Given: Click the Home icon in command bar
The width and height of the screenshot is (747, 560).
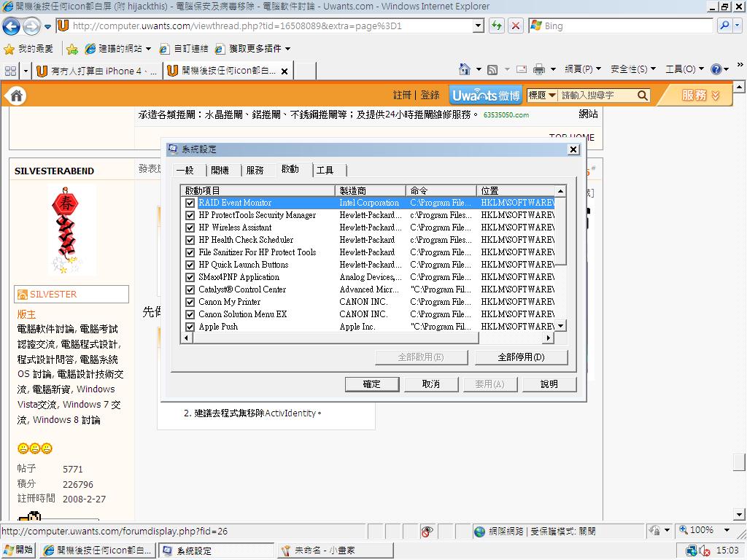Looking at the screenshot, I should click(464, 70).
